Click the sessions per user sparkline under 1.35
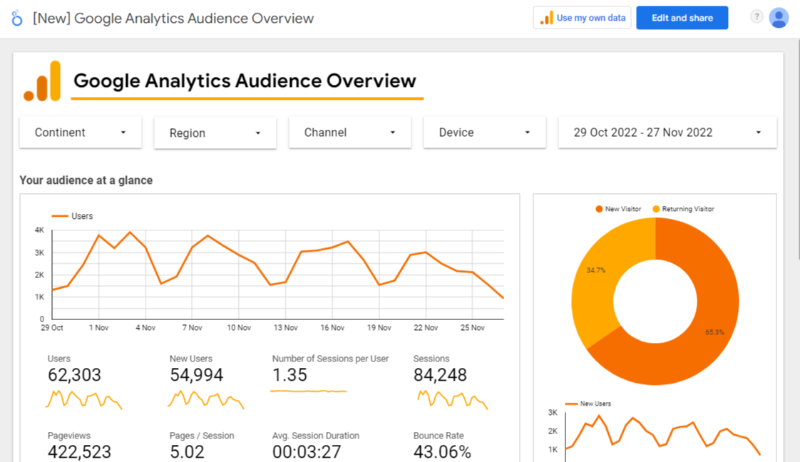This screenshot has height=462, width=800. (x=308, y=391)
